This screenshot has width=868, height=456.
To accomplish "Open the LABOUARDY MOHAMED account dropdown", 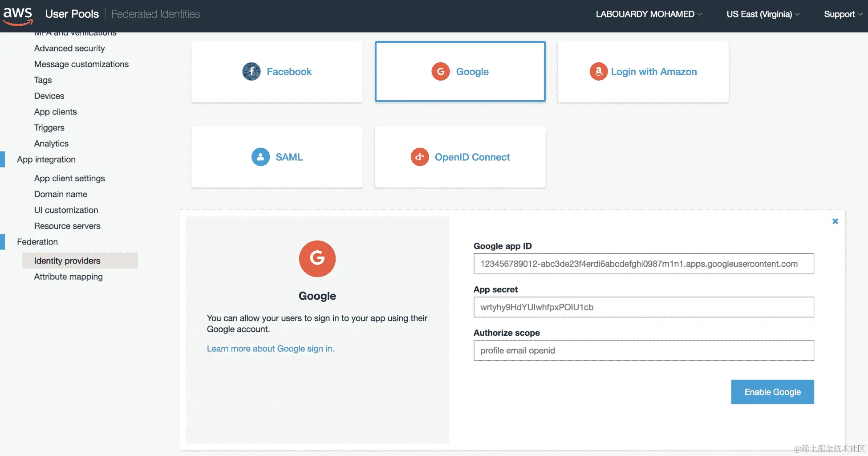I will point(649,14).
